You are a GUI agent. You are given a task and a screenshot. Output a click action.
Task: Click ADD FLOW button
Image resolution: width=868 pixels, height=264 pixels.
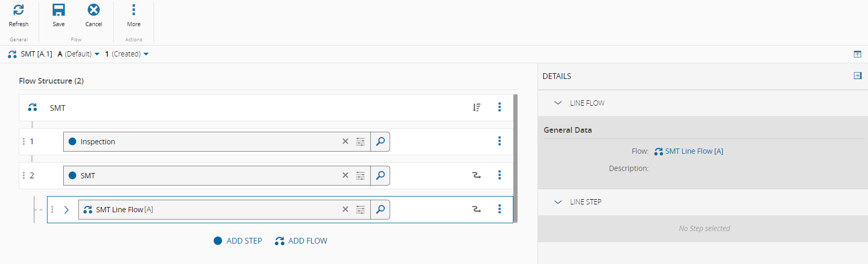click(301, 241)
